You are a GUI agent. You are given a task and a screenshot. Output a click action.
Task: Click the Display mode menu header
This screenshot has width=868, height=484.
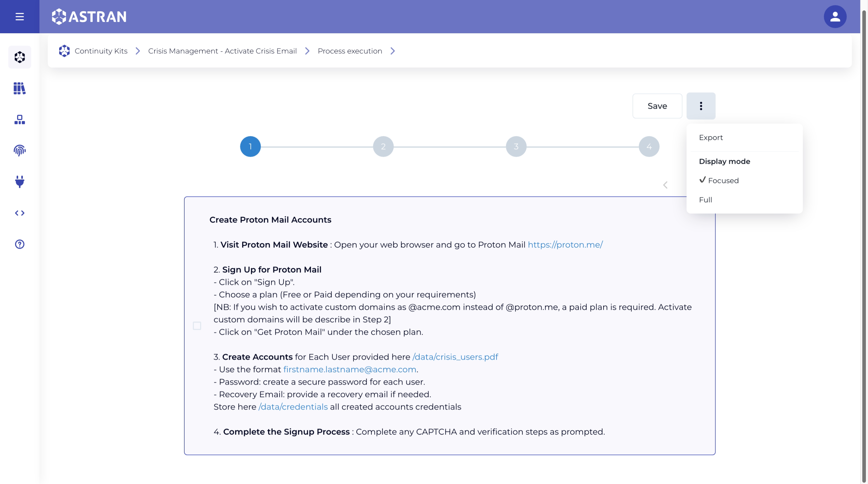click(724, 162)
